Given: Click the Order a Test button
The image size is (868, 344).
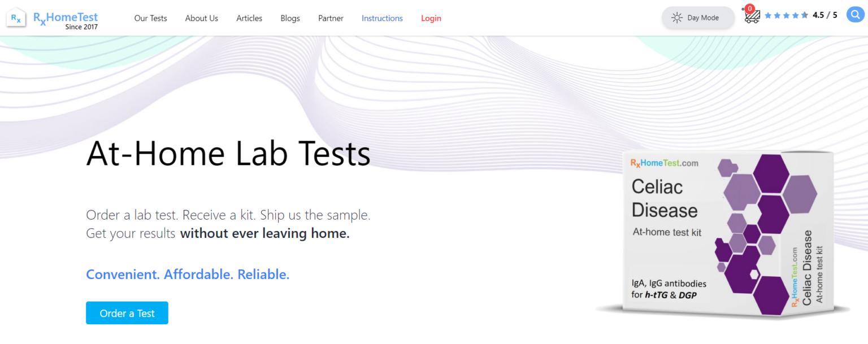Looking at the screenshot, I should coord(127,312).
